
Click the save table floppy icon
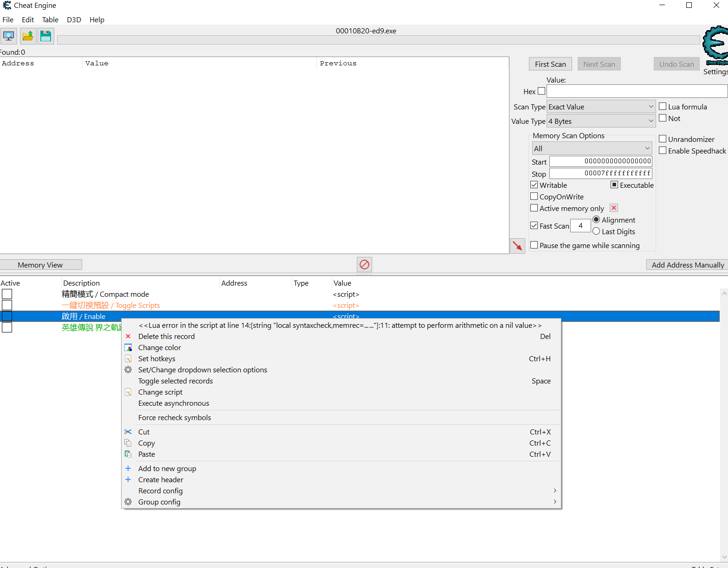click(x=45, y=36)
